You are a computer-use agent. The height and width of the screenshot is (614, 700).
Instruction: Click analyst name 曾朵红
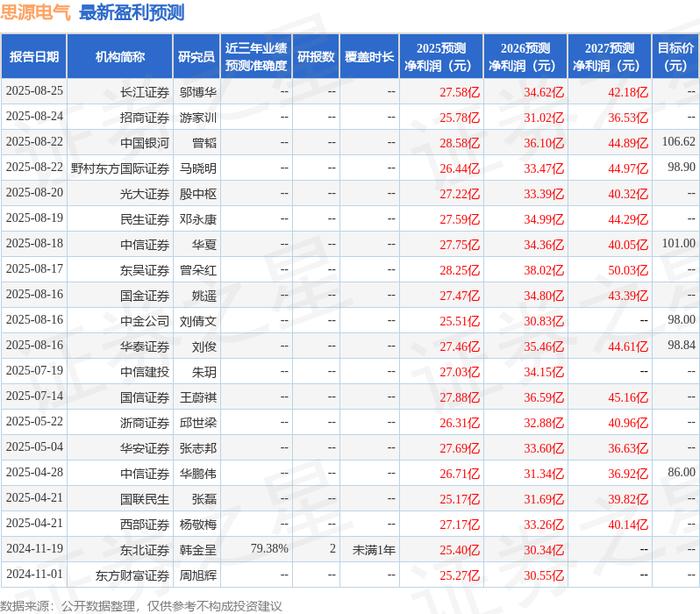coord(198,271)
